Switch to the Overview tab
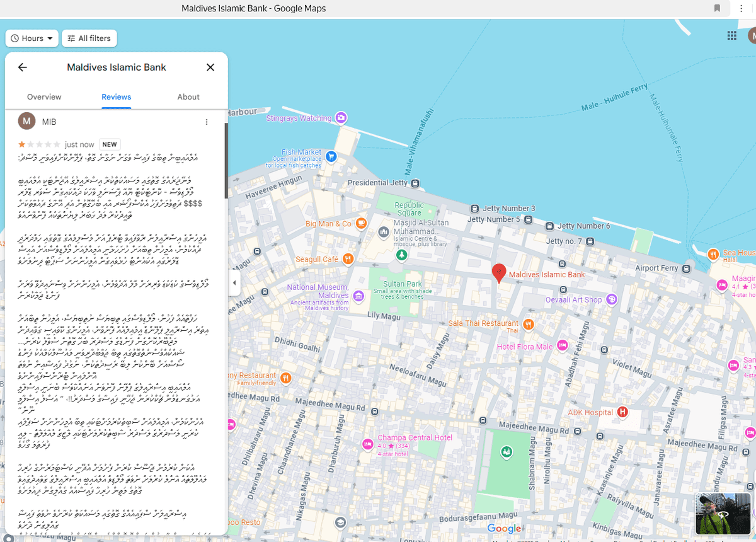 (x=44, y=97)
